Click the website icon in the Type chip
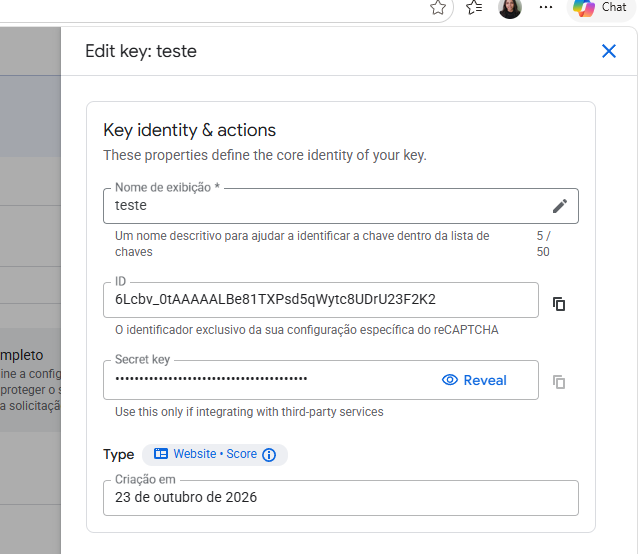The image size is (638, 554). pos(161,454)
